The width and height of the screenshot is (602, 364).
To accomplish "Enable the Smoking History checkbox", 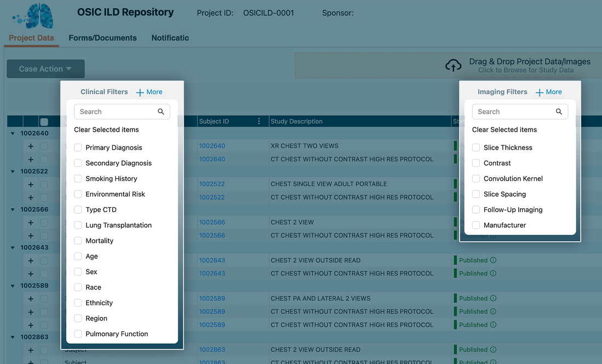I will (x=78, y=179).
